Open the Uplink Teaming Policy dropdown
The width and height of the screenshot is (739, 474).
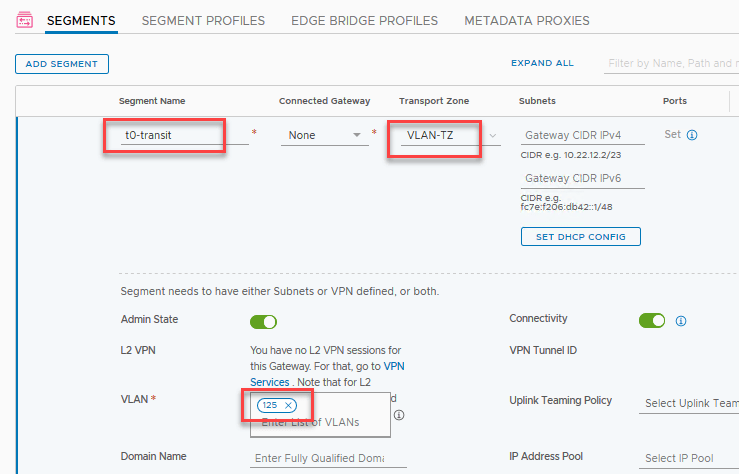690,402
